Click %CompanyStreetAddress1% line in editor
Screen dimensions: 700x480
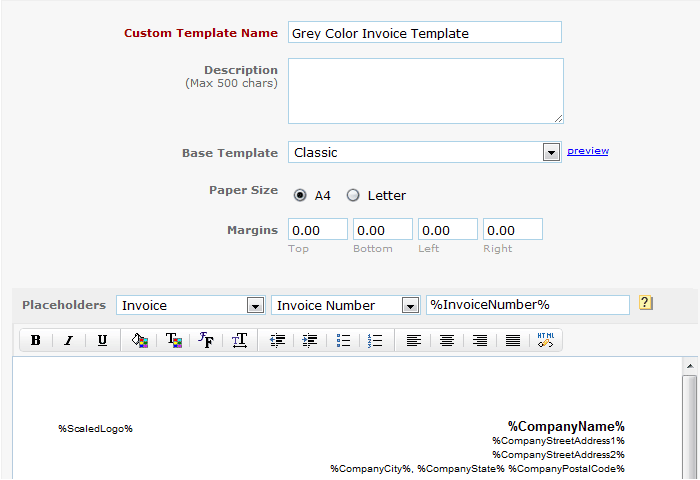[x=558, y=441]
